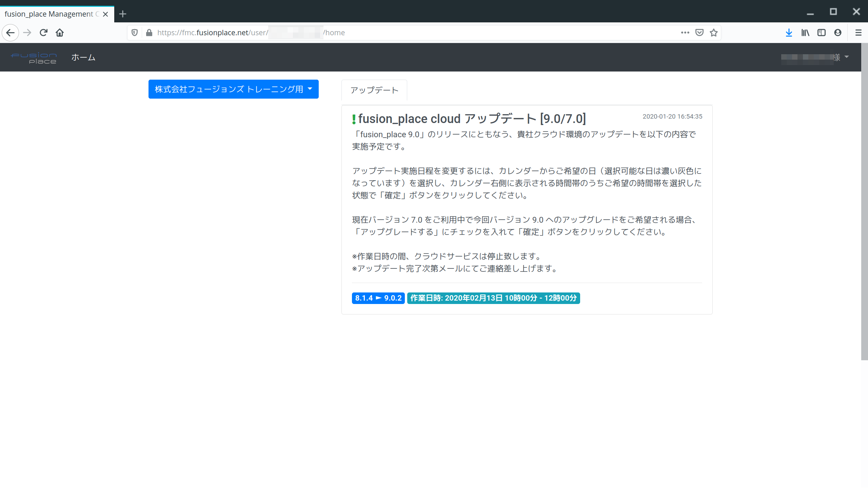The width and height of the screenshot is (868, 488).
Task: Open Firefox account avatar icon
Action: click(x=838, y=33)
